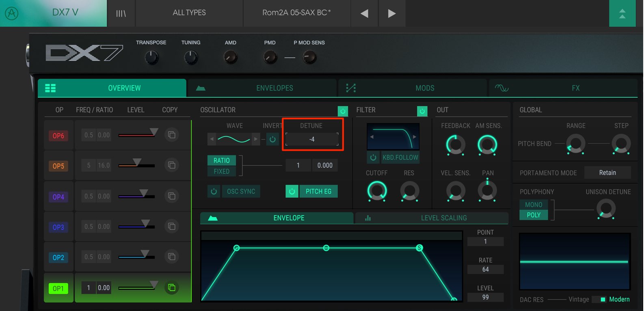Collapse the advanced panel with up arrows

click(x=622, y=13)
